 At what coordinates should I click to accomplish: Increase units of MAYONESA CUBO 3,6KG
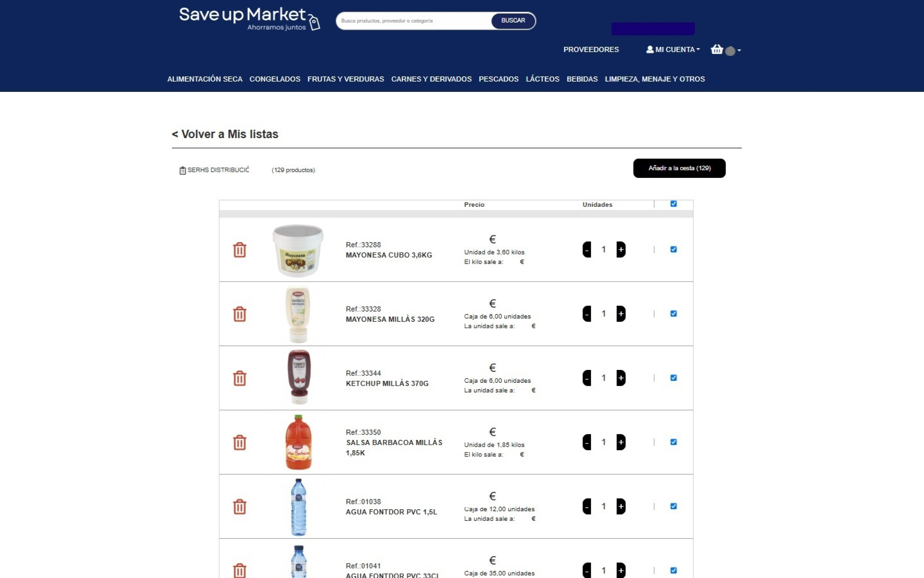click(x=621, y=250)
